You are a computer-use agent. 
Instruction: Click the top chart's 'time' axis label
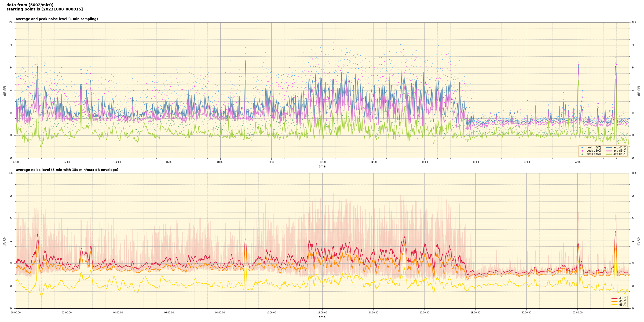[x=322, y=166]
